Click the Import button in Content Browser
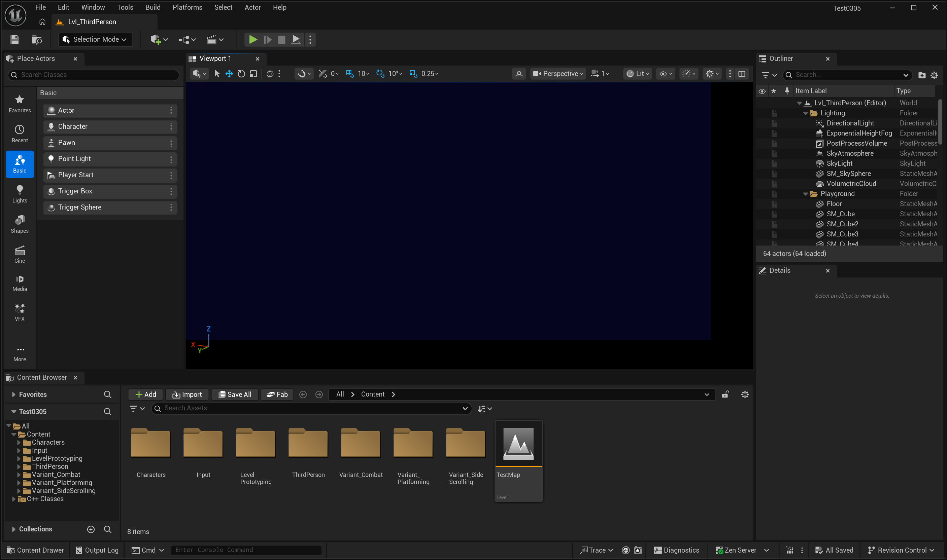 pos(187,394)
